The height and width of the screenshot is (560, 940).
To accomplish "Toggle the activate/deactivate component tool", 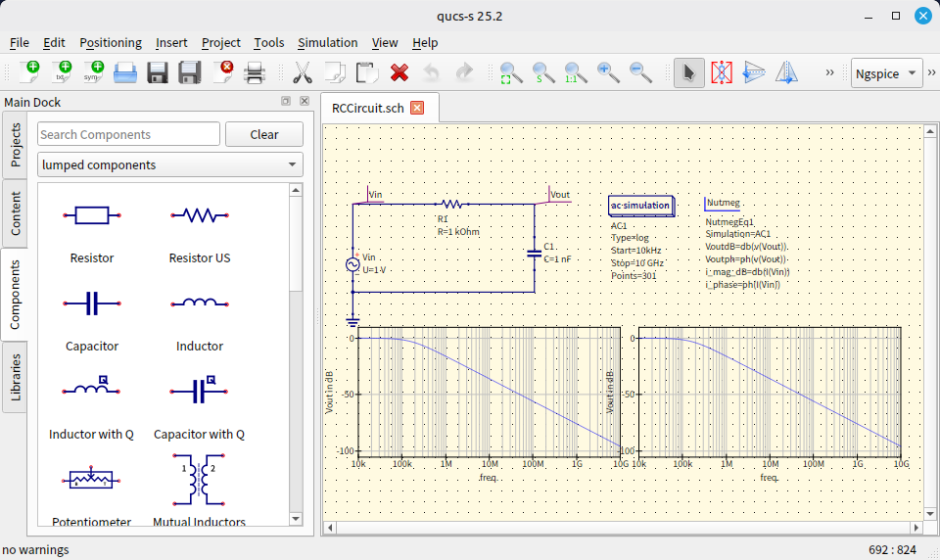I will pos(722,72).
